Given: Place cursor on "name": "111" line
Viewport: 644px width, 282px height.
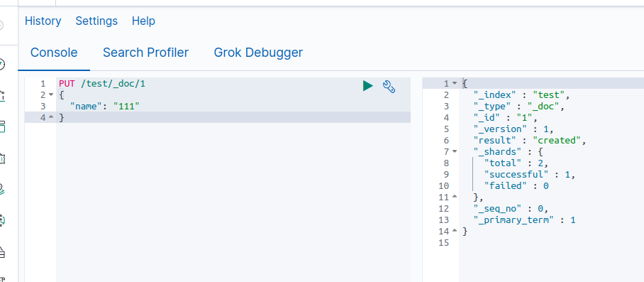Looking at the screenshot, I should (233, 106).
